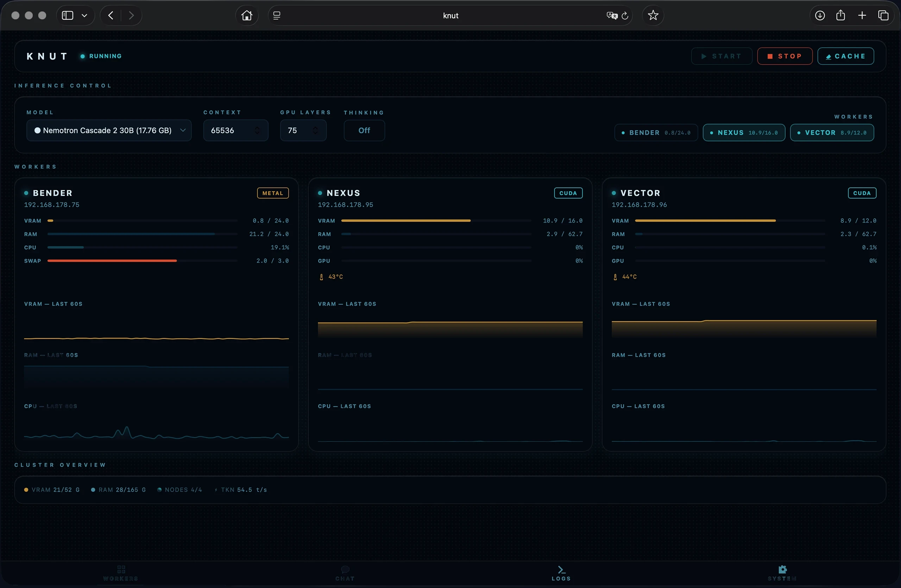Click the thermometer icon on the VECTOR card
Viewport: 901px width, 588px height.
click(x=615, y=277)
